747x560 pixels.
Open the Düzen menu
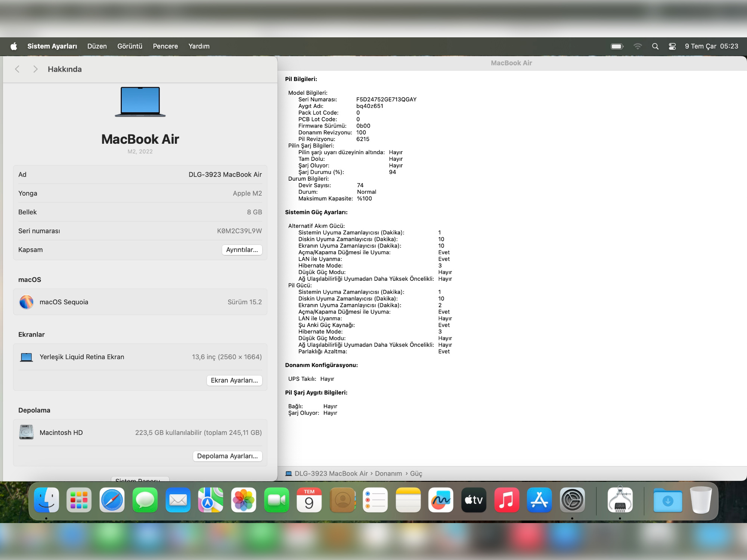click(x=97, y=46)
